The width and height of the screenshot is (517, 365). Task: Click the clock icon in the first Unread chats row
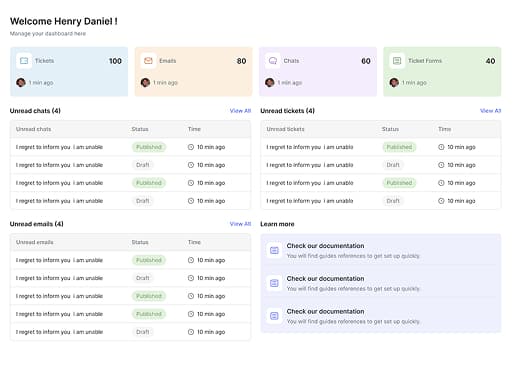point(191,147)
